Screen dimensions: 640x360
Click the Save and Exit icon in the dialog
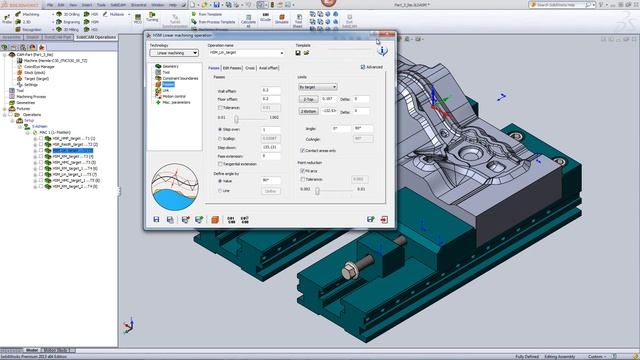(370, 220)
